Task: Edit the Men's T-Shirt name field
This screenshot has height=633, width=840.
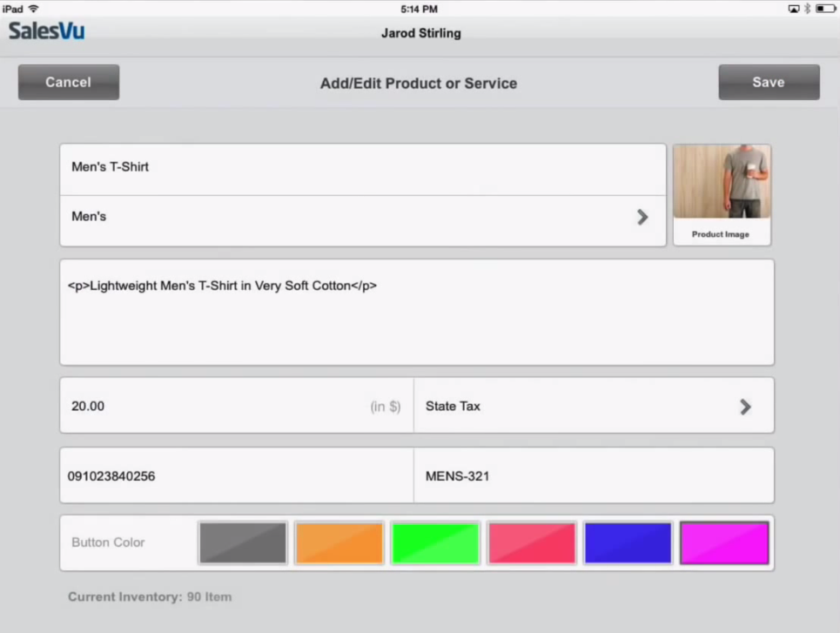Action: (x=348, y=167)
